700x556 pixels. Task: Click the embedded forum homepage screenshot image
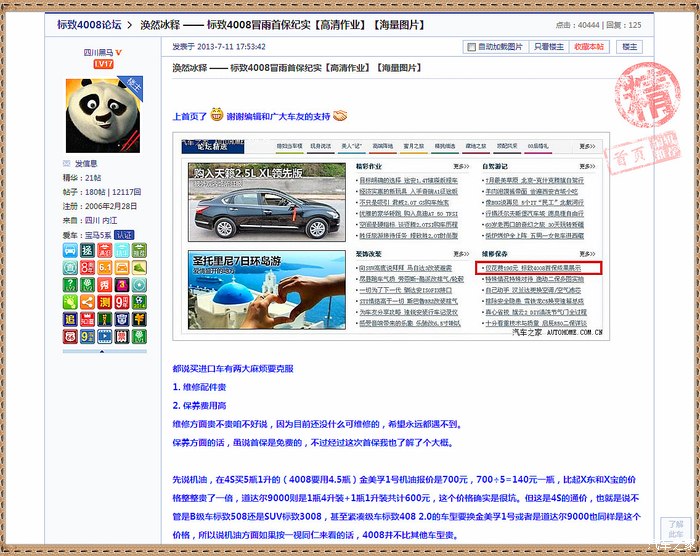(x=394, y=237)
